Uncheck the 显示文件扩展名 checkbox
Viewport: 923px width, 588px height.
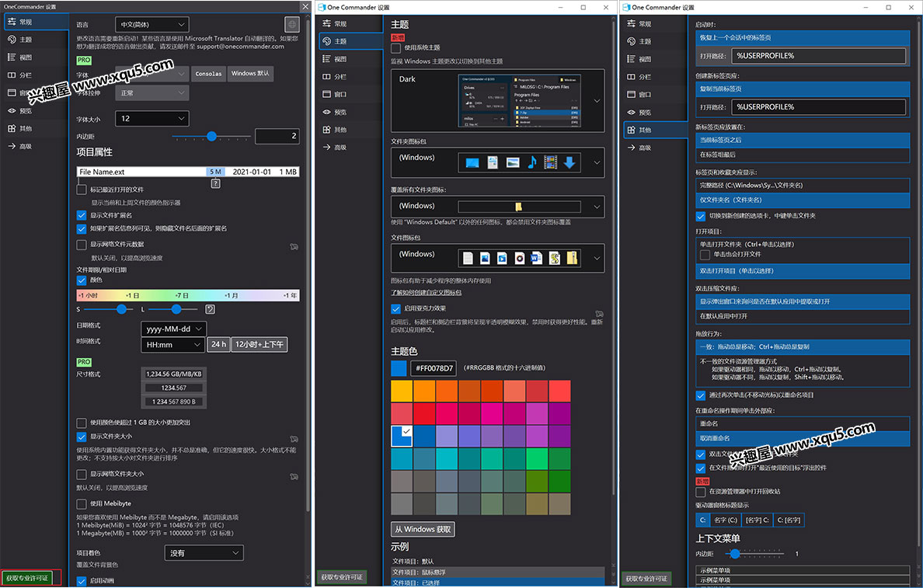[82, 215]
